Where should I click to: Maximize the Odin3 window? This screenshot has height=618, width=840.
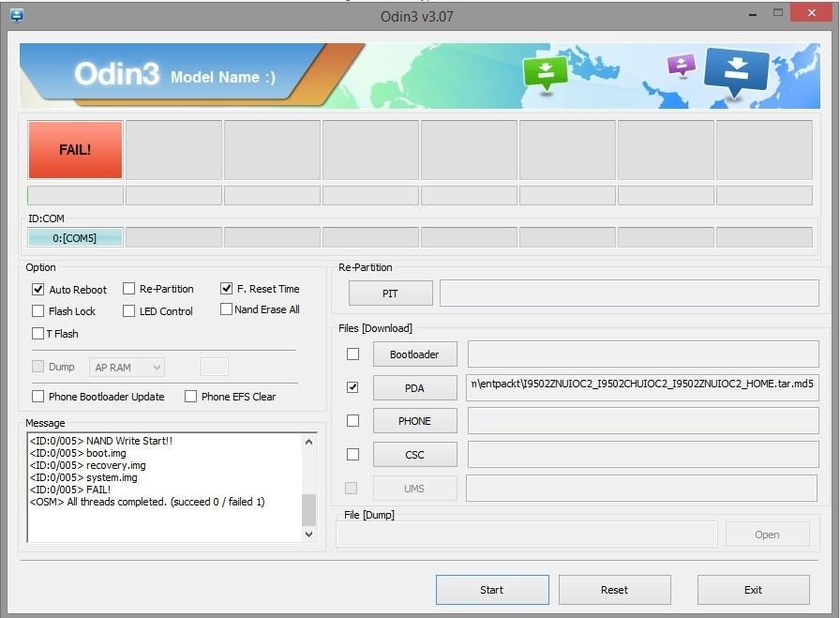(x=778, y=13)
